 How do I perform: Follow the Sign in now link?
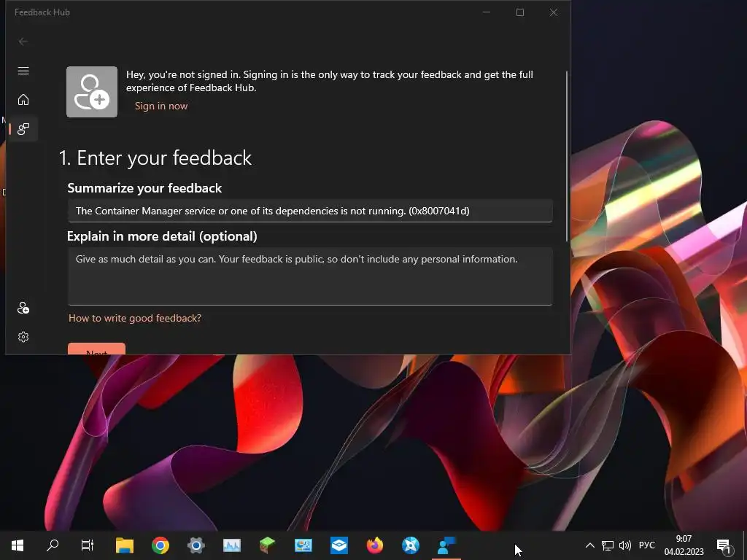pos(161,106)
